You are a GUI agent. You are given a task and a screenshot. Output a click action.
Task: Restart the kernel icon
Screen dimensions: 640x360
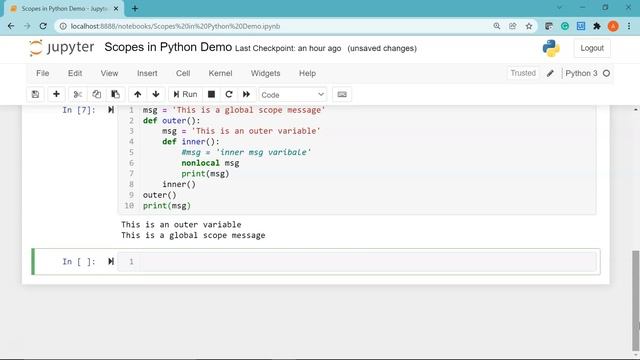pos(229,94)
